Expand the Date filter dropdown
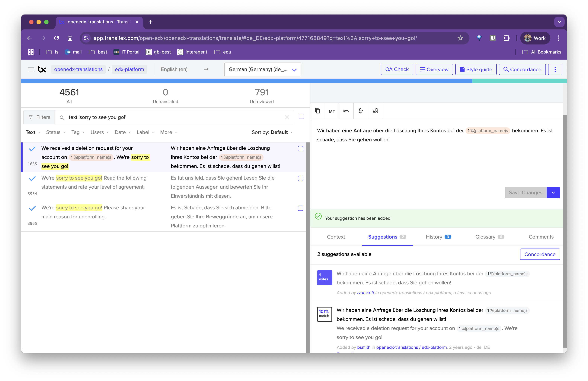588x381 pixels. pyautogui.click(x=123, y=132)
